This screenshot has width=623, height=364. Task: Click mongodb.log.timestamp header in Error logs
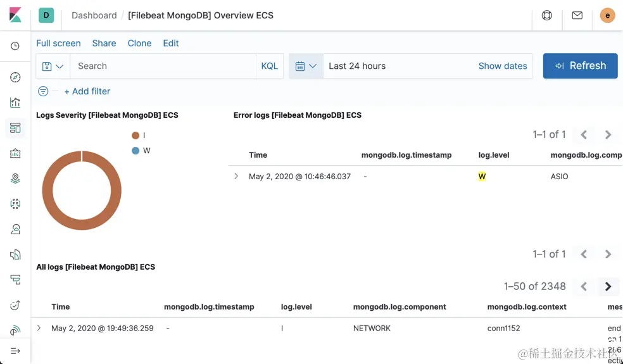tap(406, 155)
